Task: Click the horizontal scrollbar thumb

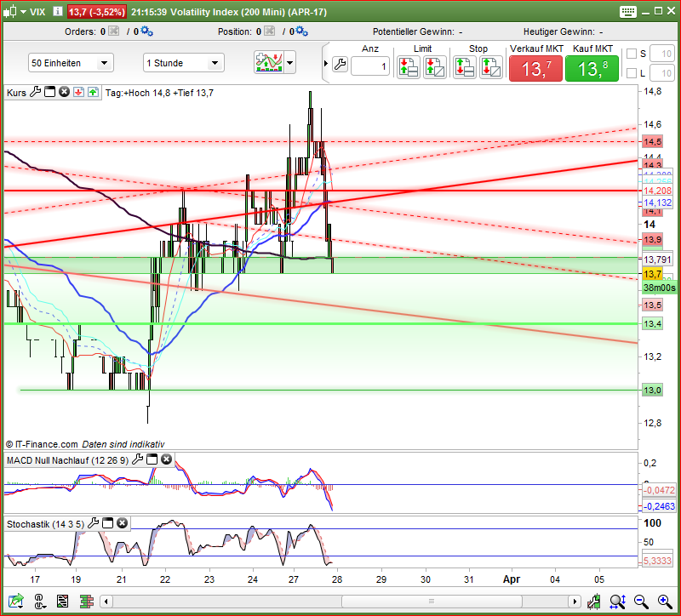Action: (432, 602)
